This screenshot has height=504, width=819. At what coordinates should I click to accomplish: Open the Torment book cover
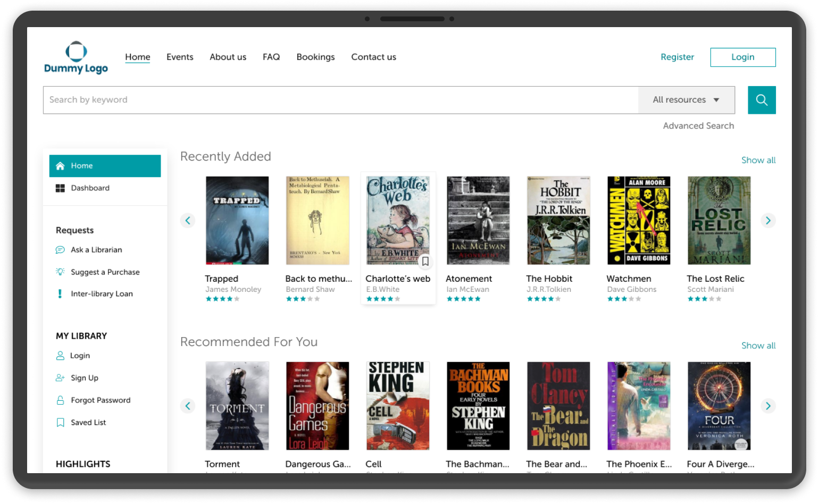click(237, 406)
